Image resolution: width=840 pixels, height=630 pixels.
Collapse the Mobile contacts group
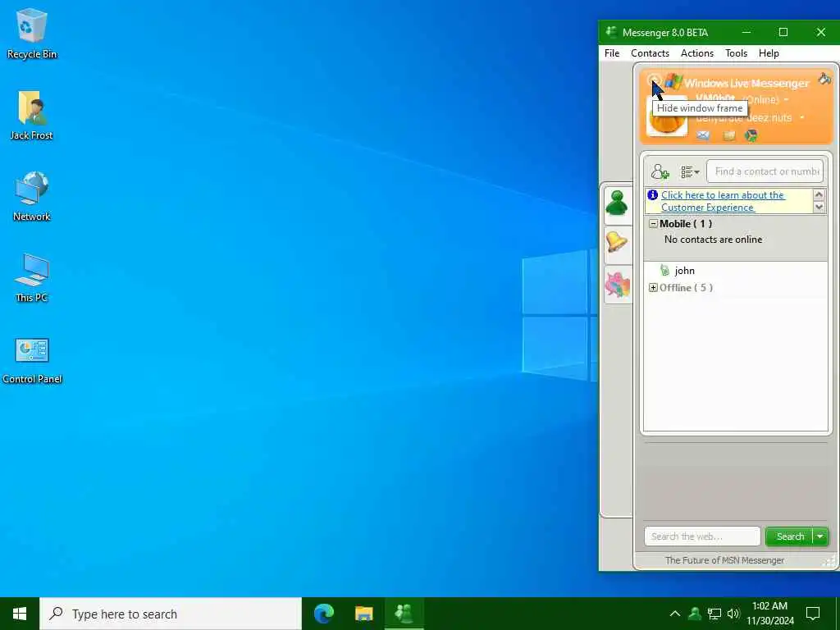(653, 224)
